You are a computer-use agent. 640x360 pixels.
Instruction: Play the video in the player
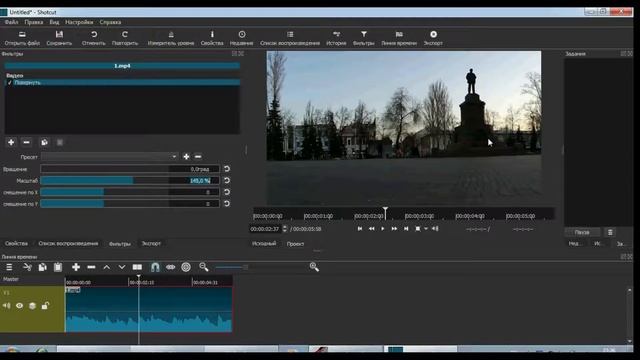tap(382, 229)
